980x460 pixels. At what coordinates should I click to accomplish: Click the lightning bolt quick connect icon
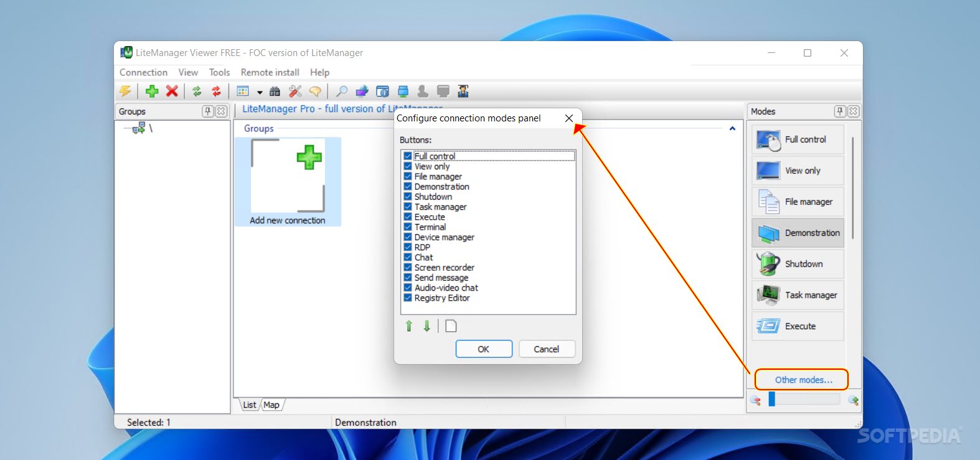point(126,92)
